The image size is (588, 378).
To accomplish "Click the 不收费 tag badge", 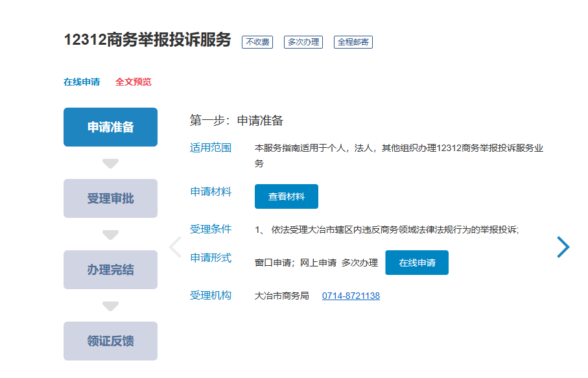I will click(x=257, y=42).
